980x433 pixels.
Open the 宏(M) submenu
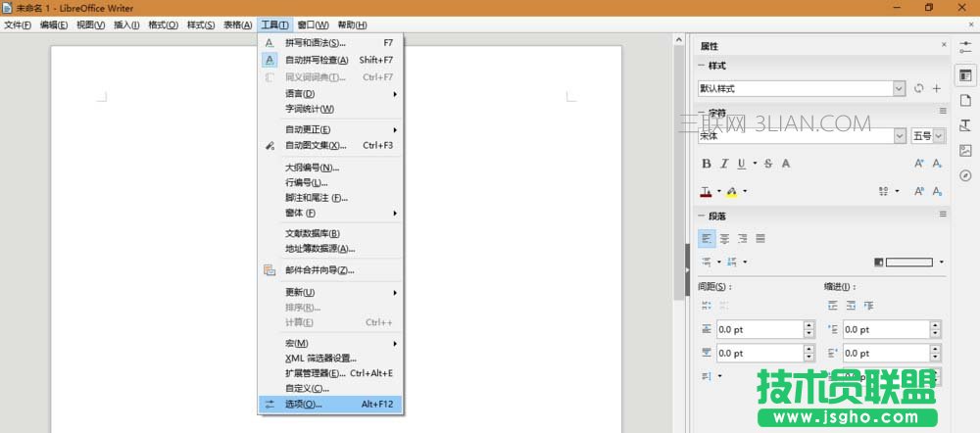click(330, 344)
